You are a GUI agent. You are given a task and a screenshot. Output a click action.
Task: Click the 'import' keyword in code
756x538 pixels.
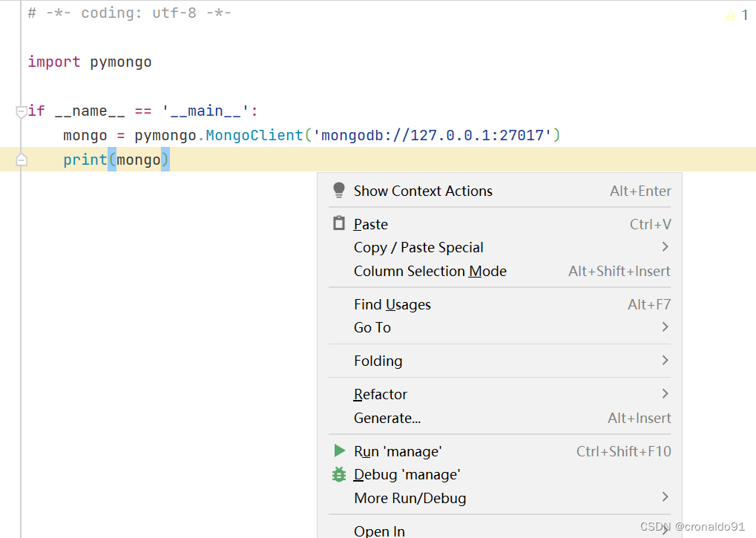(54, 62)
